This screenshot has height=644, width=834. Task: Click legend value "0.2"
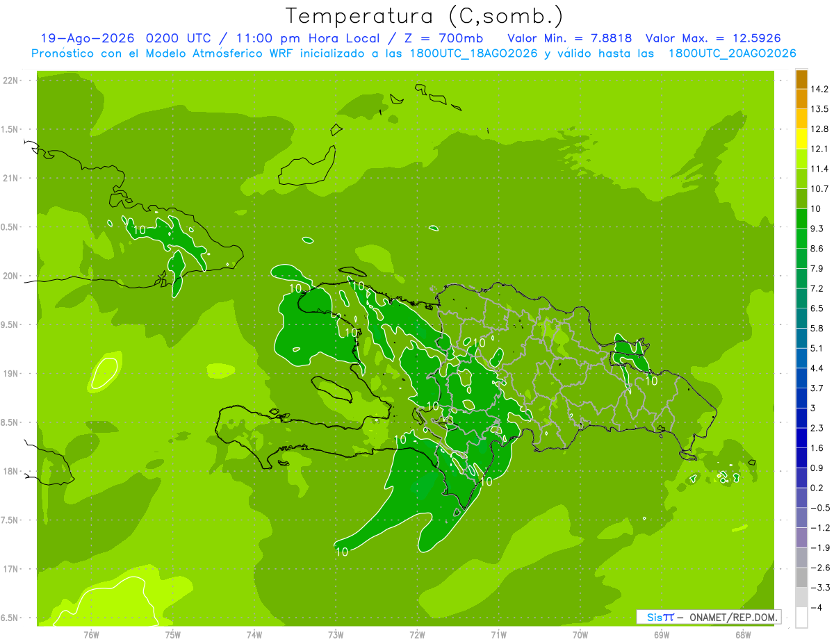click(817, 488)
